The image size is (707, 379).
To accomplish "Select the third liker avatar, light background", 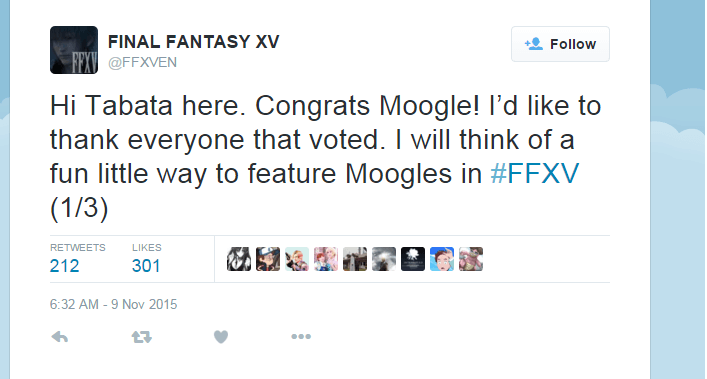I will click(297, 259).
